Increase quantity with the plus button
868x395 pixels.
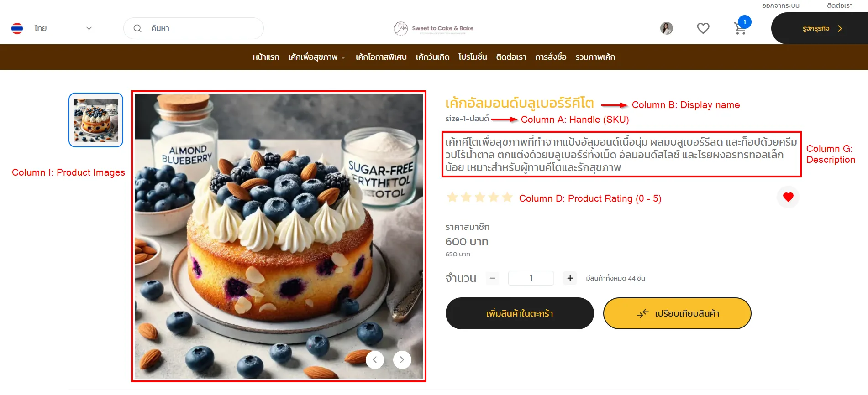570,278
